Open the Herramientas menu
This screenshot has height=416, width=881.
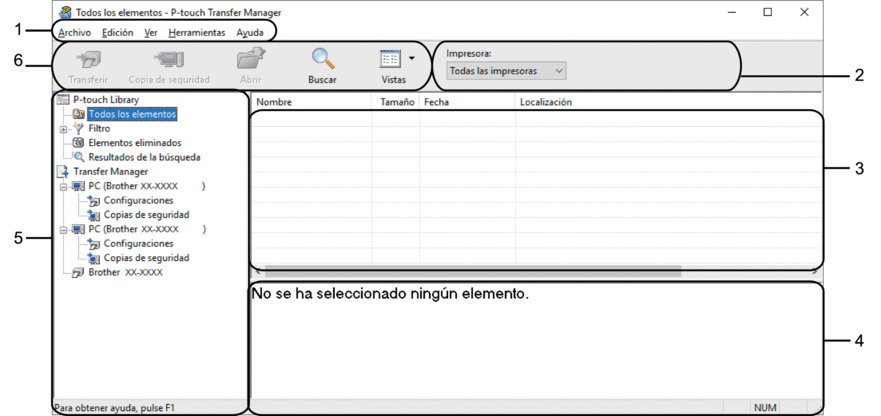click(197, 33)
